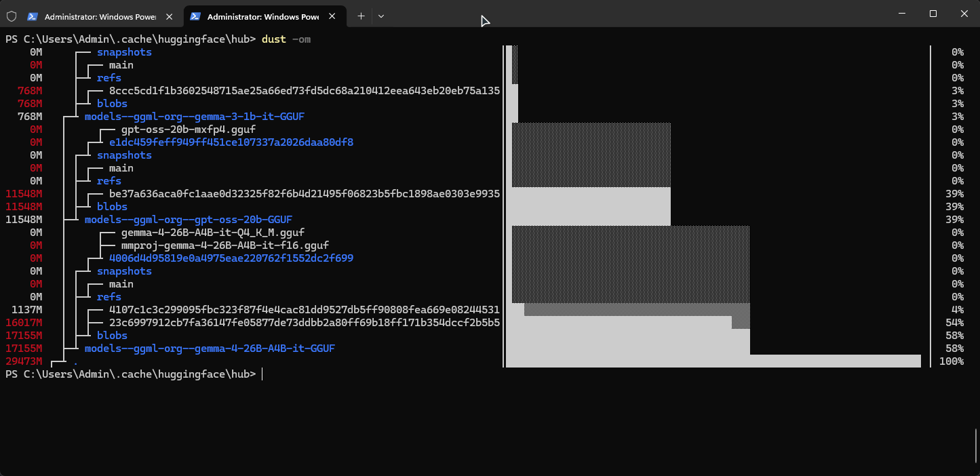Click the mmproj-gemma-4-26B-A4B-it-f16.gguf file name

[x=225, y=245]
